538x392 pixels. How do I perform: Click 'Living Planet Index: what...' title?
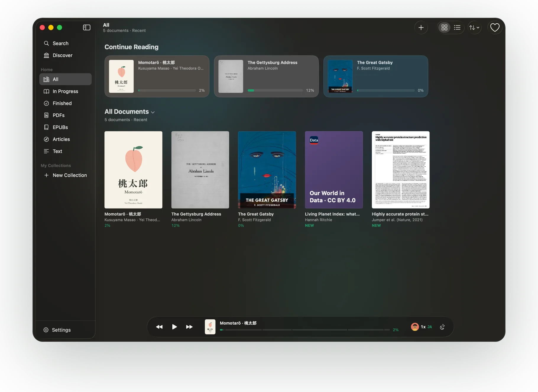click(332, 214)
